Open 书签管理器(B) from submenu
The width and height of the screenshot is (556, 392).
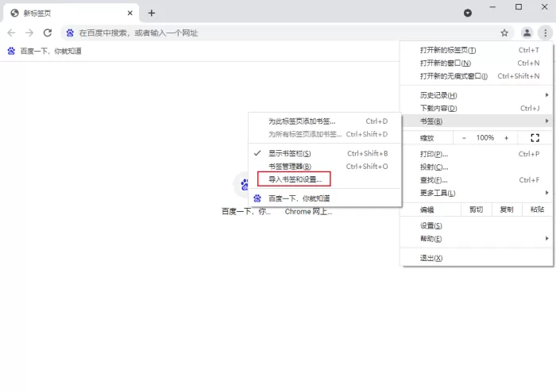[x=325, y=167]
